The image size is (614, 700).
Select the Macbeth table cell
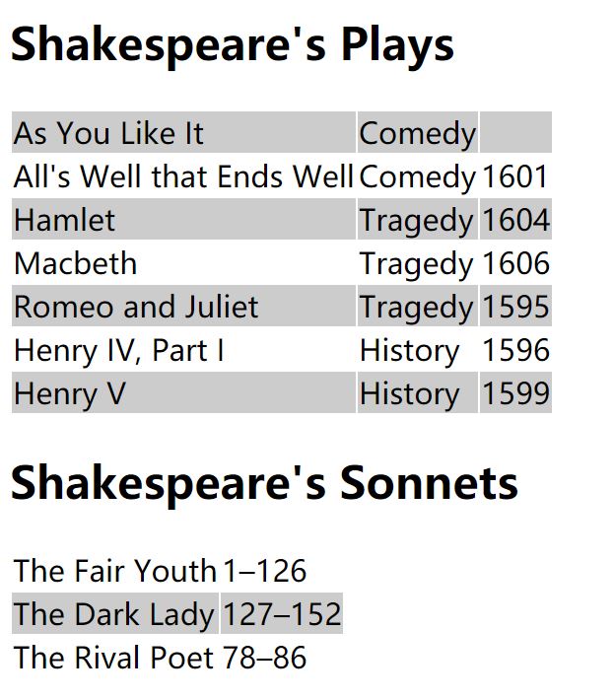pos(184,262)
